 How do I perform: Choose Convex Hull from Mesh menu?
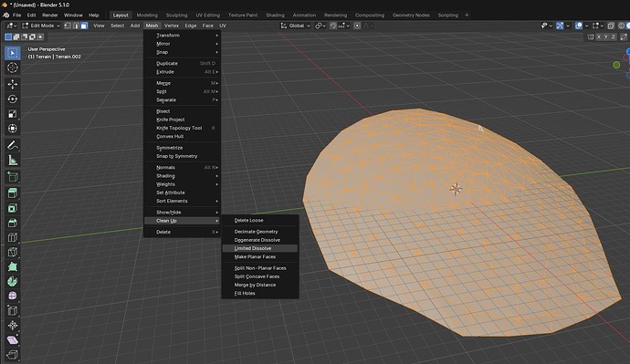(183, 137)
